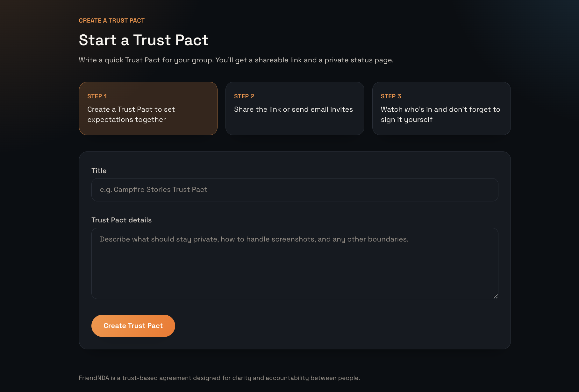This screenshot has height=392, width=579.
Task: Click the Create Trust Pact button
Action: tap(133, 325)
